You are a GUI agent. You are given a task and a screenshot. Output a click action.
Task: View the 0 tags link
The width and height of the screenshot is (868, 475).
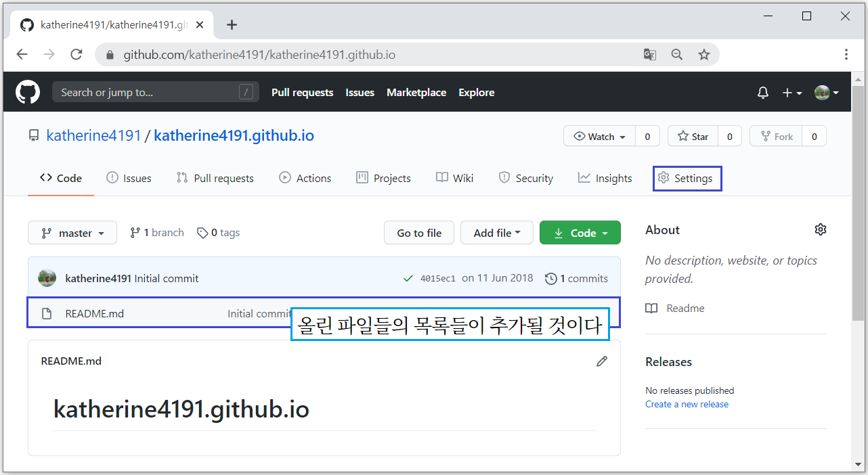coord(219,233)
